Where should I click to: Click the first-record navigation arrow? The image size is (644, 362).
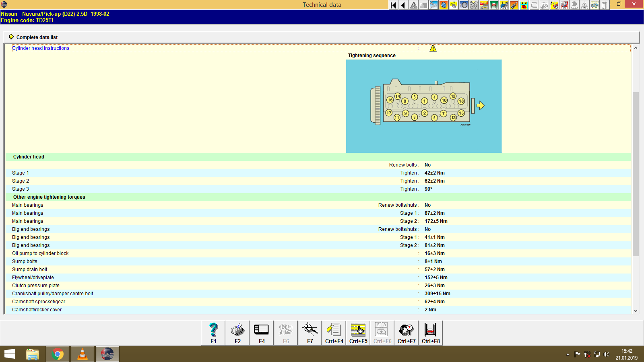(393, 5)
